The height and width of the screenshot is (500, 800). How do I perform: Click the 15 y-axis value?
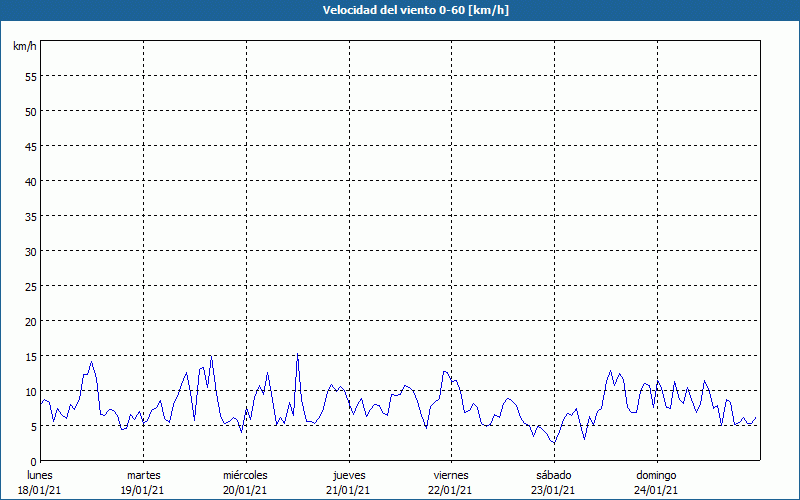(x=31, y=356)
